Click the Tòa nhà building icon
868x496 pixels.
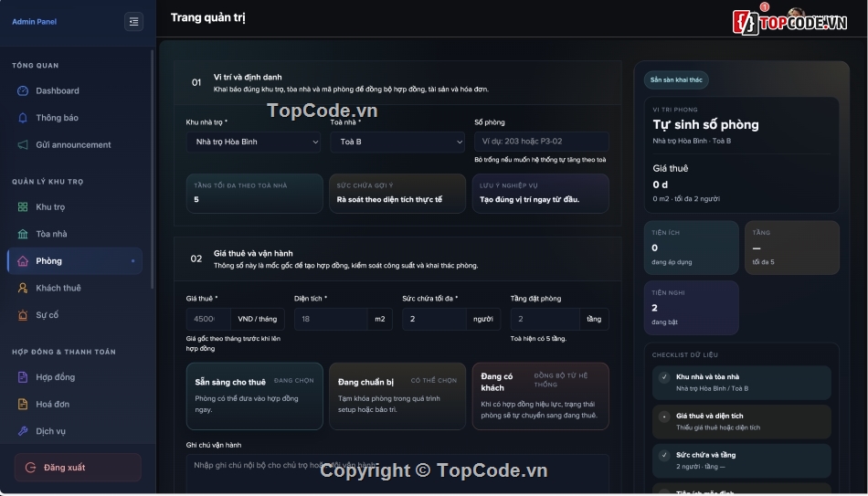[x=23, y=234]
